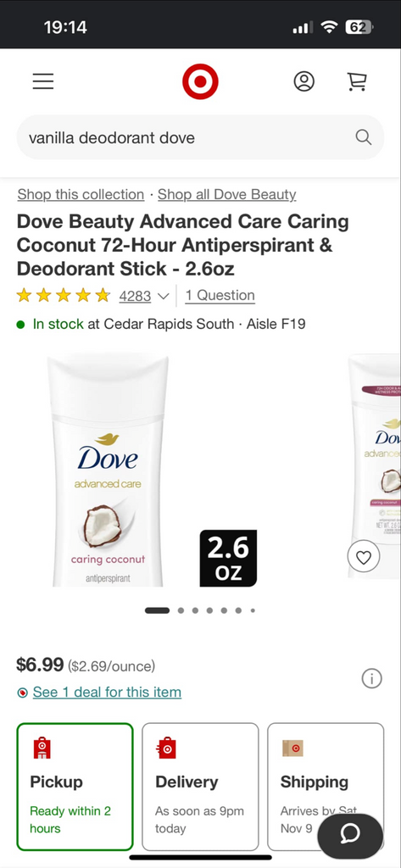Select the Shipping fulfillment option

pyautogui.click(x=326, y=787)
